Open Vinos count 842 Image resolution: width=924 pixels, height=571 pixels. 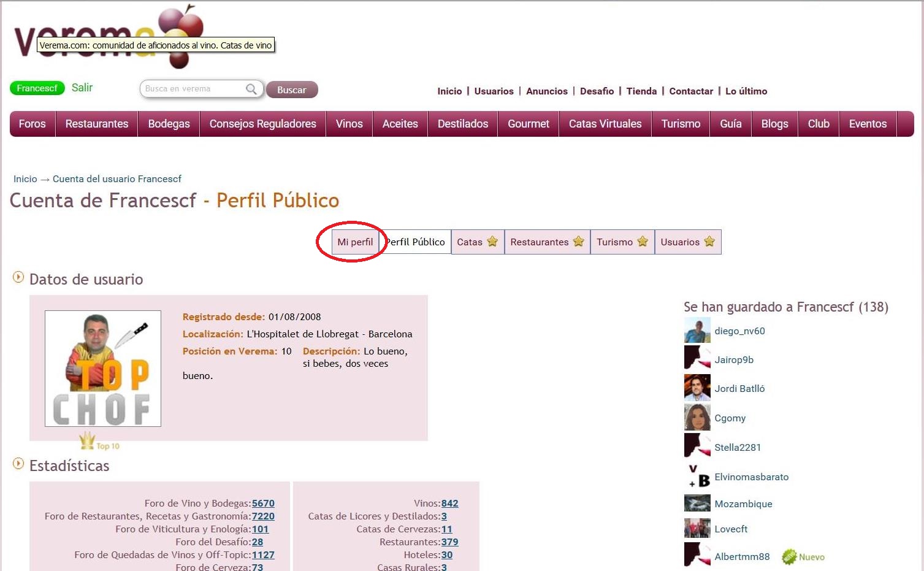pos(449,504)
